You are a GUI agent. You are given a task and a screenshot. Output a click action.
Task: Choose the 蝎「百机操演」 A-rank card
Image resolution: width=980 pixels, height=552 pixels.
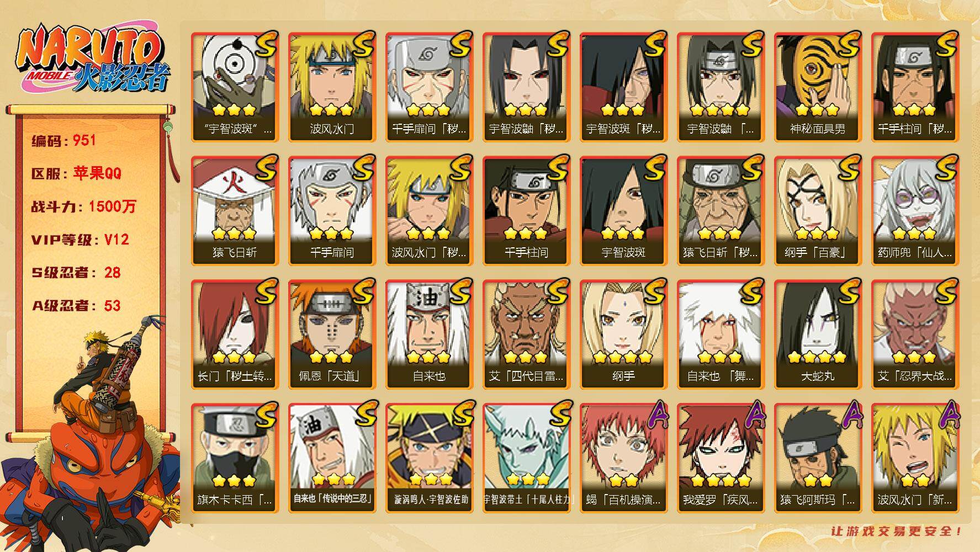[x=623, y=458]
